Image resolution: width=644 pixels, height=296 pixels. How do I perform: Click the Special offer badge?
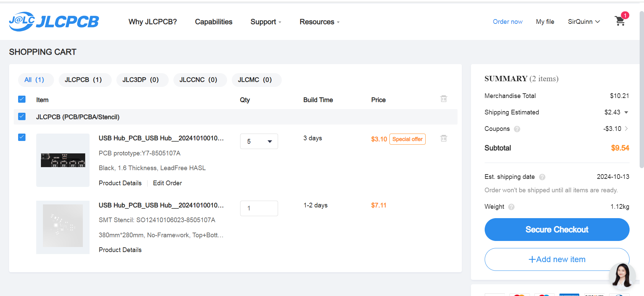point(408,139)
